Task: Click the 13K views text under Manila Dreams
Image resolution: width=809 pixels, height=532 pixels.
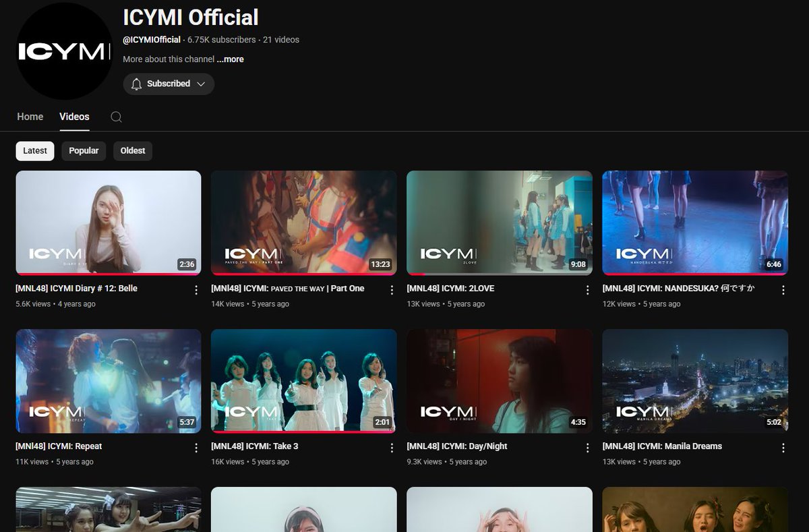Action: (x=619, y=462)
